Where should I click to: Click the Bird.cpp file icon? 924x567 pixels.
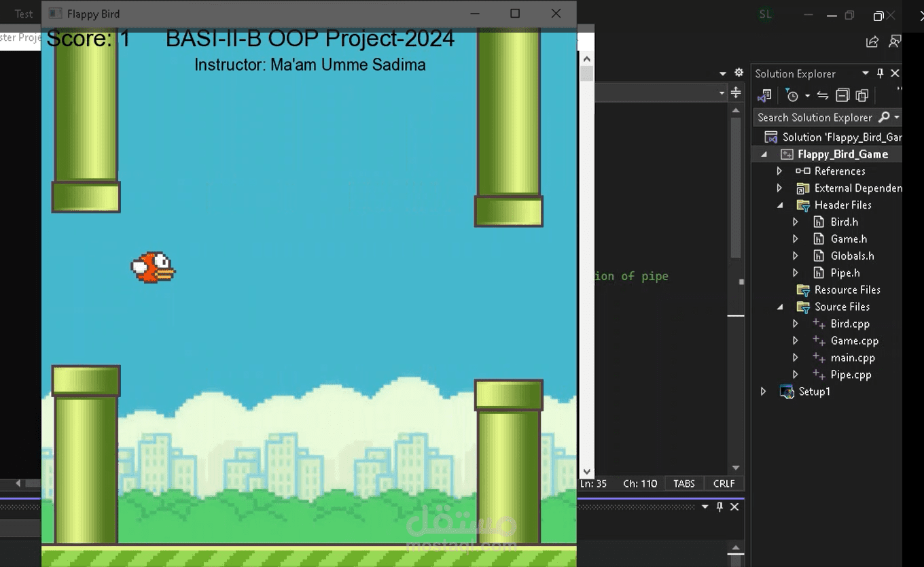(x=819, y=324)
